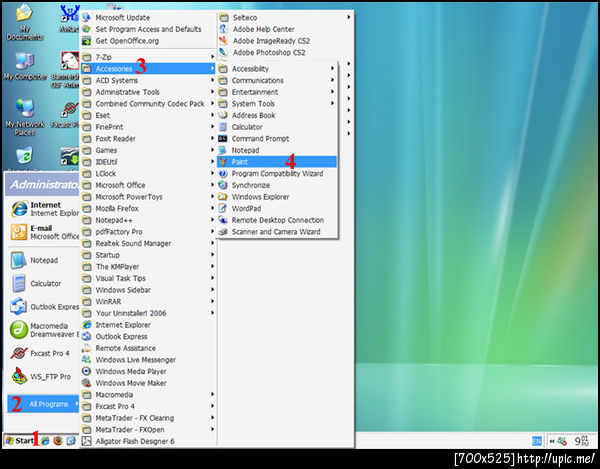Click Outlook Express icon in All Programs
The height and width of the screenshot is (469, 600).
pyautogui.click(x=87, y=336)
